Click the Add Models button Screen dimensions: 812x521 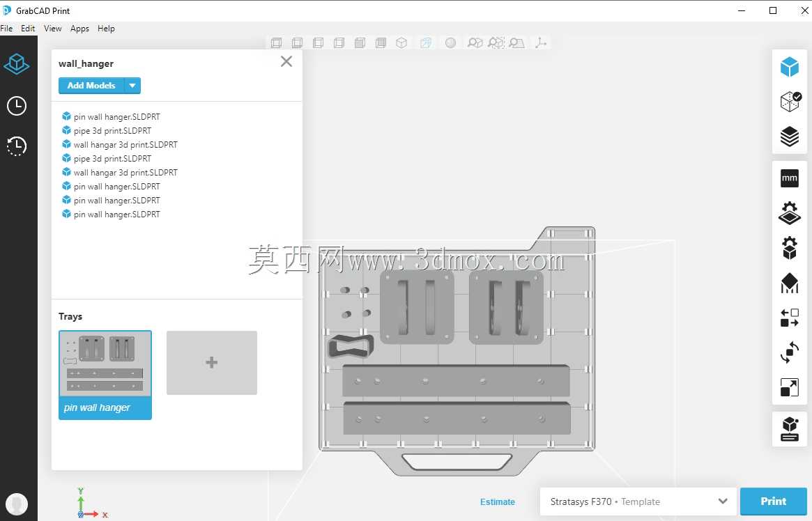tap(91, 86)
